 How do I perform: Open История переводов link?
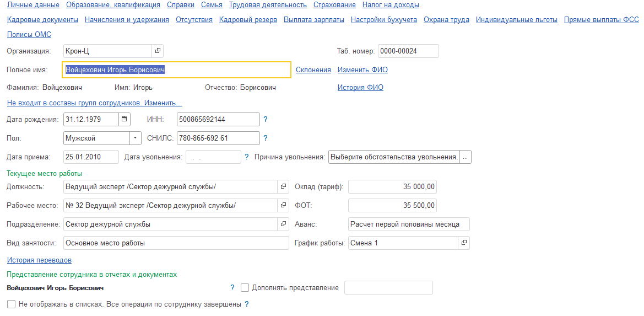pyautogui.click(x=39, y=260)
